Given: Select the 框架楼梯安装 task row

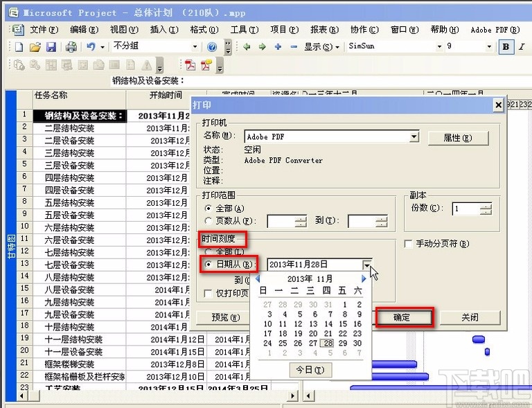Looking at the screenshot, I should [69, 364].
